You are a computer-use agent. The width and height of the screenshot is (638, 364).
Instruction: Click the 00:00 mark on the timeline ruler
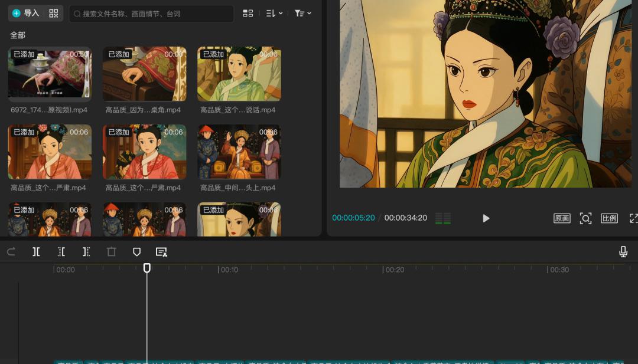(x=65, y=270)
